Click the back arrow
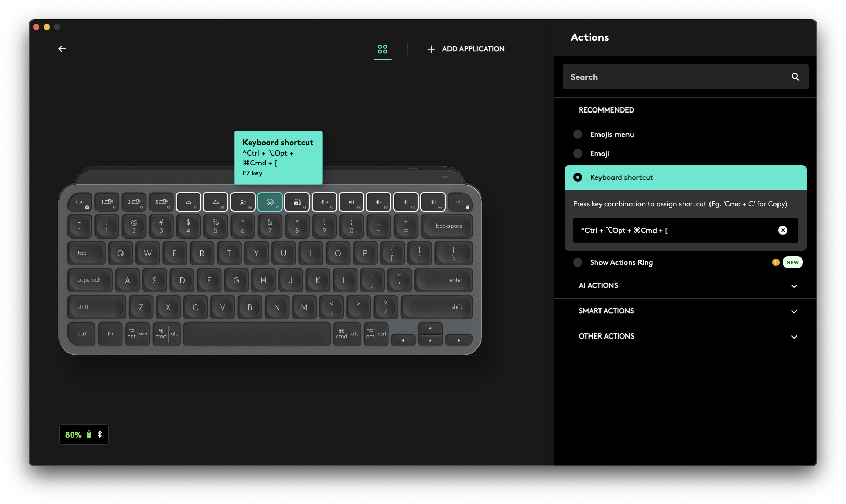This screenshot has height=504, width=846. (x=62, y=49)
